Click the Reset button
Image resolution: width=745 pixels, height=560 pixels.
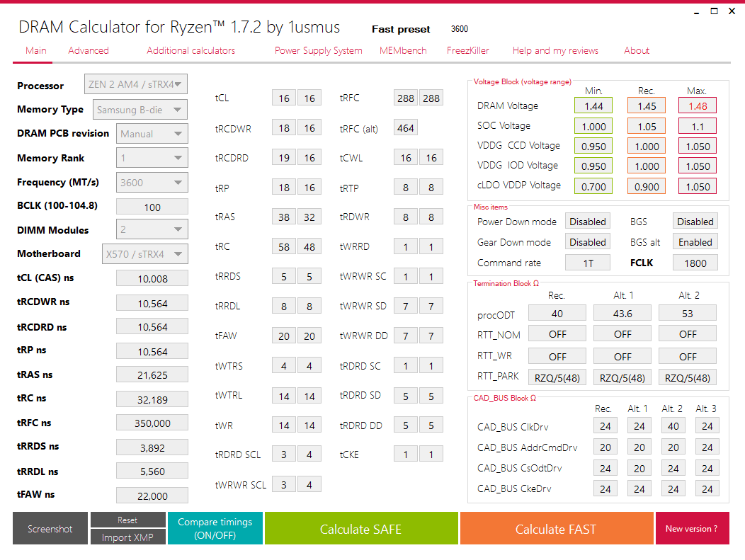coord(127,520)
